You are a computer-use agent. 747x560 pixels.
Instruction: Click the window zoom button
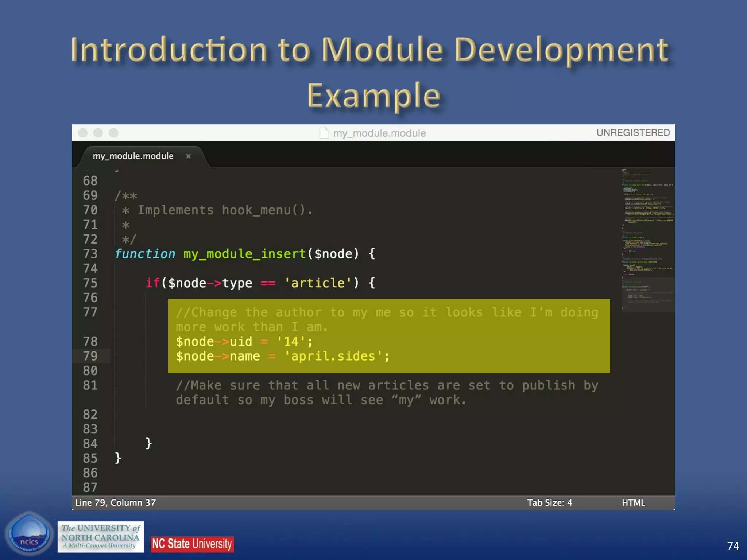tap(113, 133)
